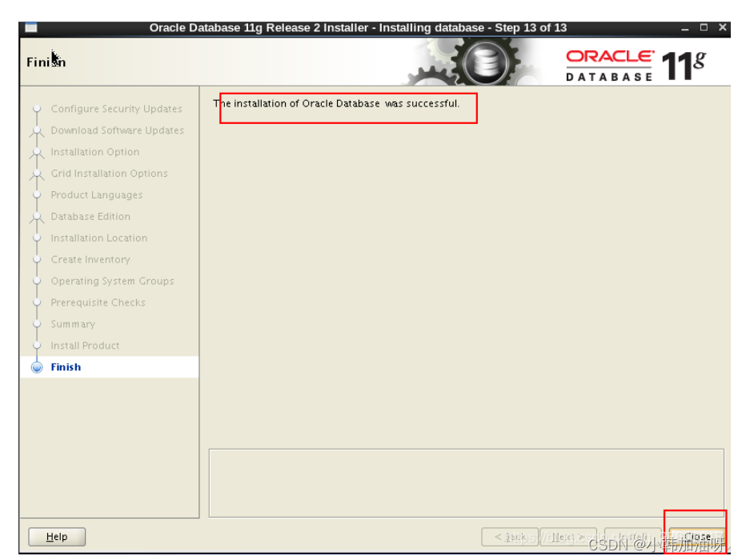
Task: Maximize the Oracle installer window
Action: point(704,28)
